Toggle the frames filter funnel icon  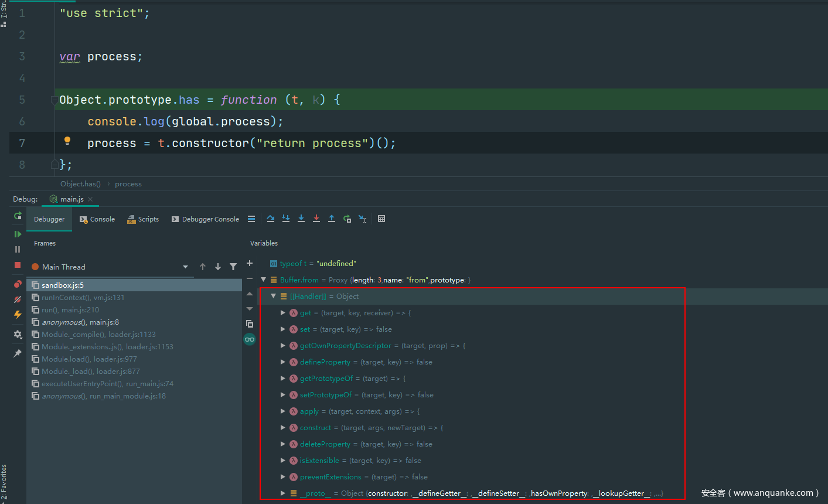tap(233, 267)
